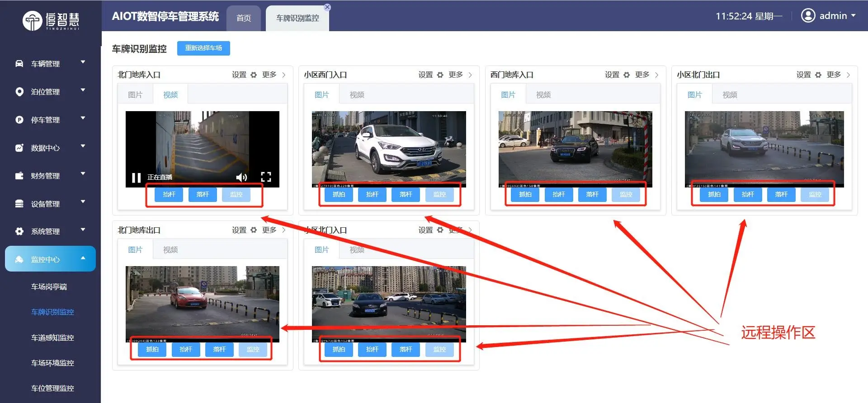
Task: Pause the live video in 北门地库入口
Action: (x=136, y=178)
